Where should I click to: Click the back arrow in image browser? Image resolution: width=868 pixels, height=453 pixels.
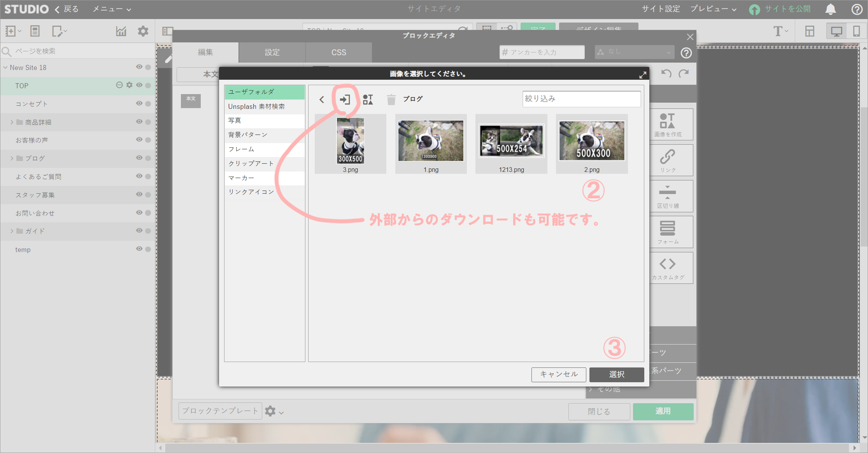pyautogui.click(x=322, y=100)
